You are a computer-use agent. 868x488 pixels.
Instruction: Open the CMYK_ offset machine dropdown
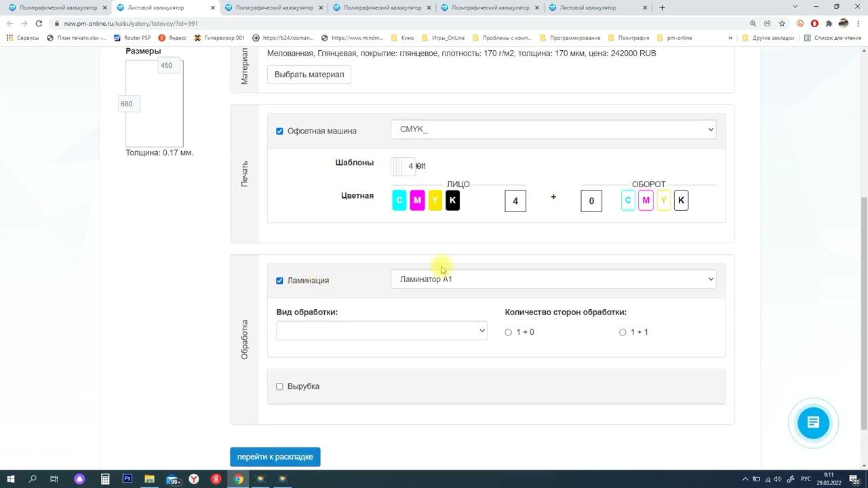pos(553,129)
